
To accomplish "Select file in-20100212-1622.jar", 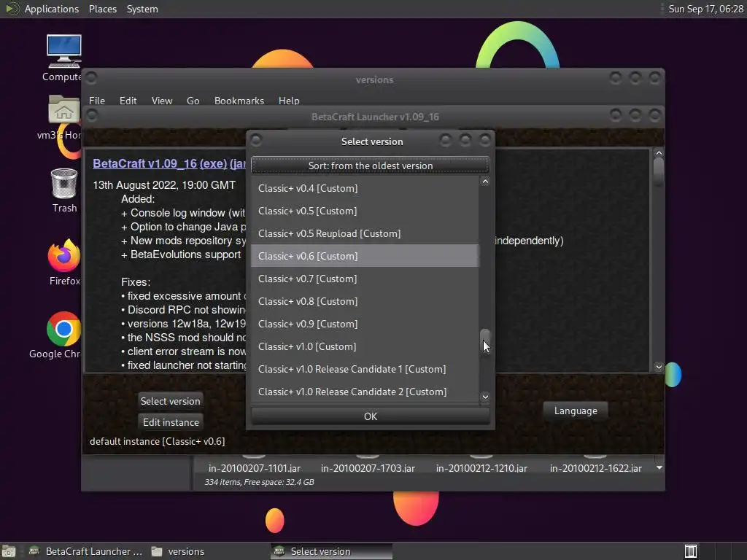I will 595,468.
